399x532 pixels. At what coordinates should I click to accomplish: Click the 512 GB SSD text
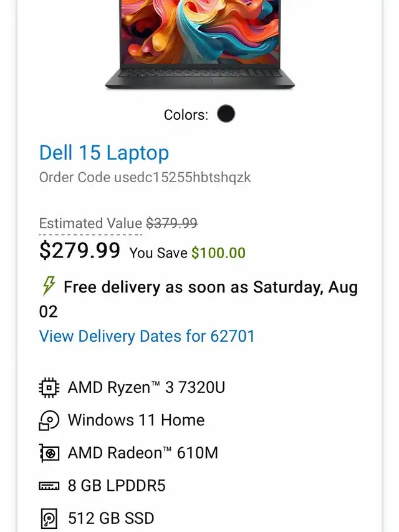(111, 518)
